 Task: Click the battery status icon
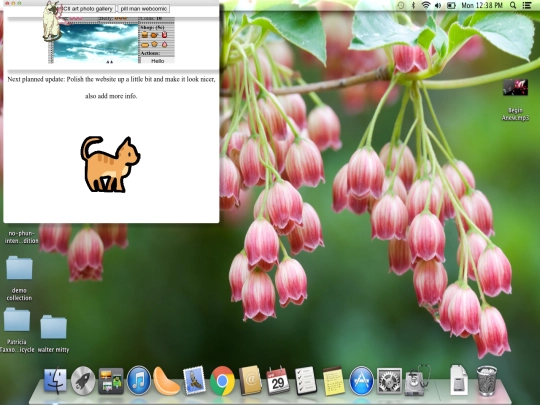(451, 5)
